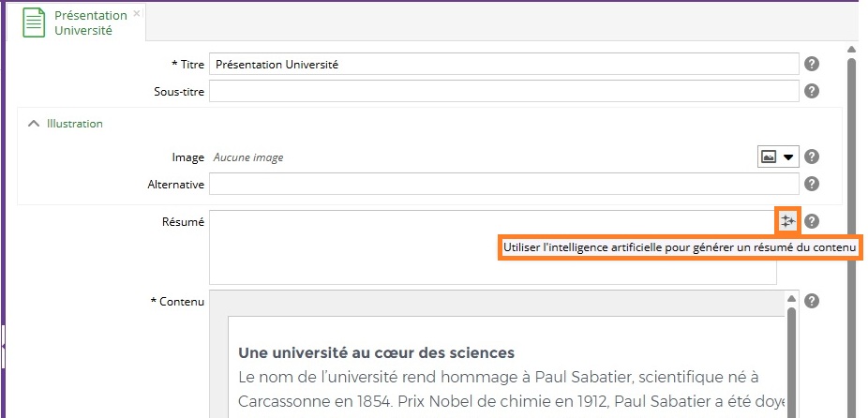Click the AI summary generation icon

pyautogui.click(x=787, y=221)
